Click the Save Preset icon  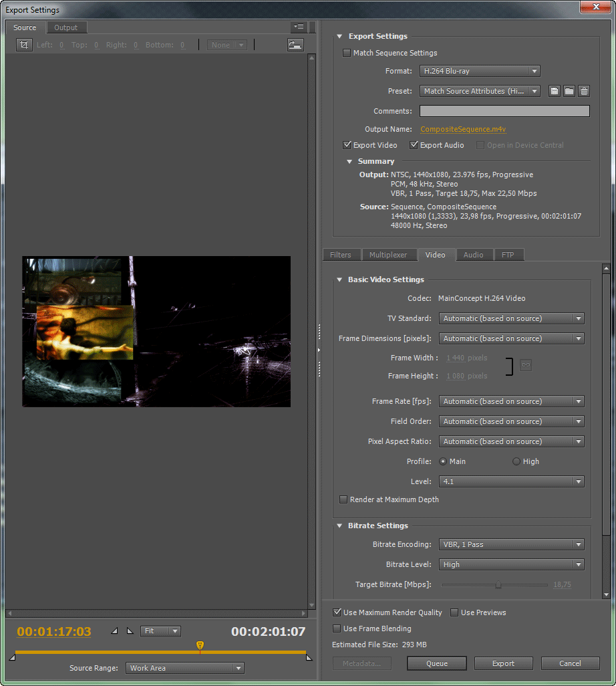click(555, 92)
